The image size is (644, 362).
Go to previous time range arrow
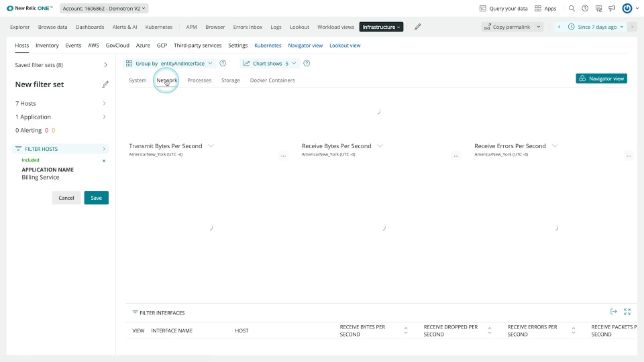pos(559,27)
